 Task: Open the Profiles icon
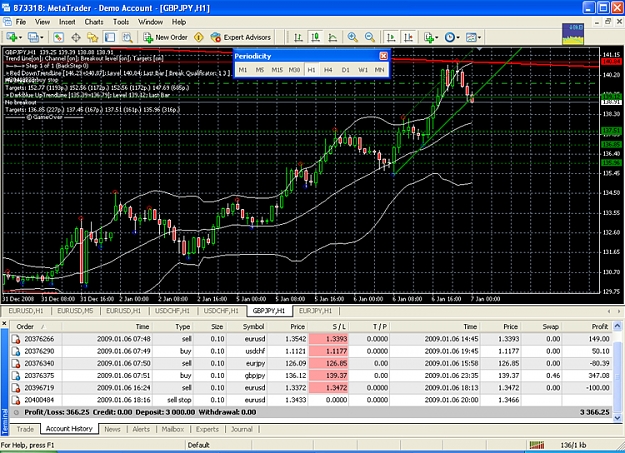click(x=33, y=37)
